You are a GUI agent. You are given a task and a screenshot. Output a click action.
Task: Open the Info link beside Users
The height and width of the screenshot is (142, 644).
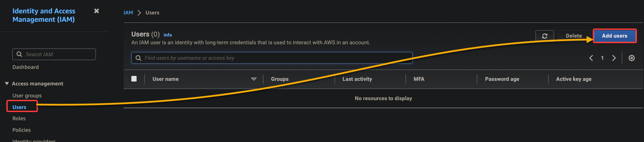(168, 35)
